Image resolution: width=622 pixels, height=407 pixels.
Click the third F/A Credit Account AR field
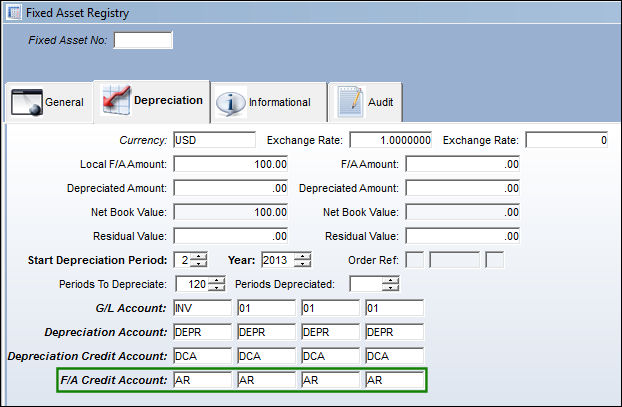(330, 380)
